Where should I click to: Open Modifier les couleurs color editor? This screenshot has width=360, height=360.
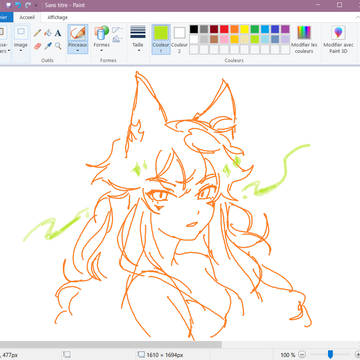tap(304, 39)
